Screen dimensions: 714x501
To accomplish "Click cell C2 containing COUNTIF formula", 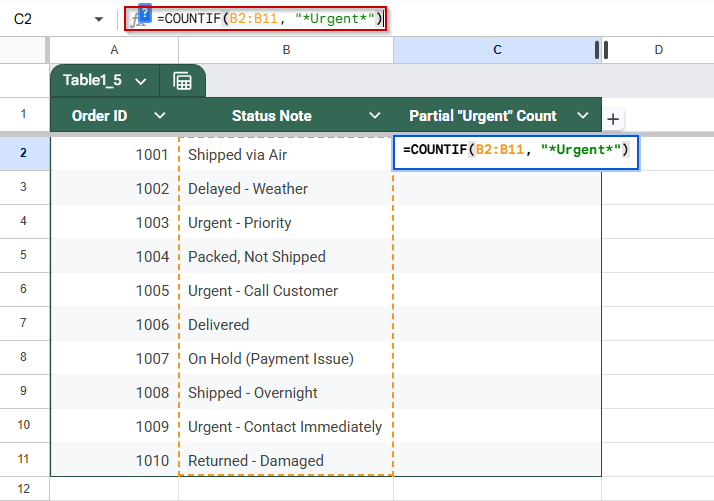I will tap(516, 153).
